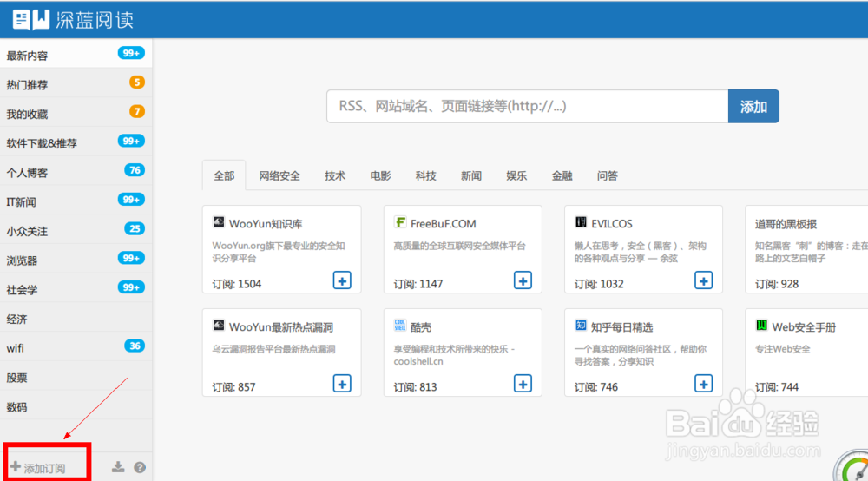
Task: Click orange 7 badge beside 我的收藏
Action: [x=137, y=112]
